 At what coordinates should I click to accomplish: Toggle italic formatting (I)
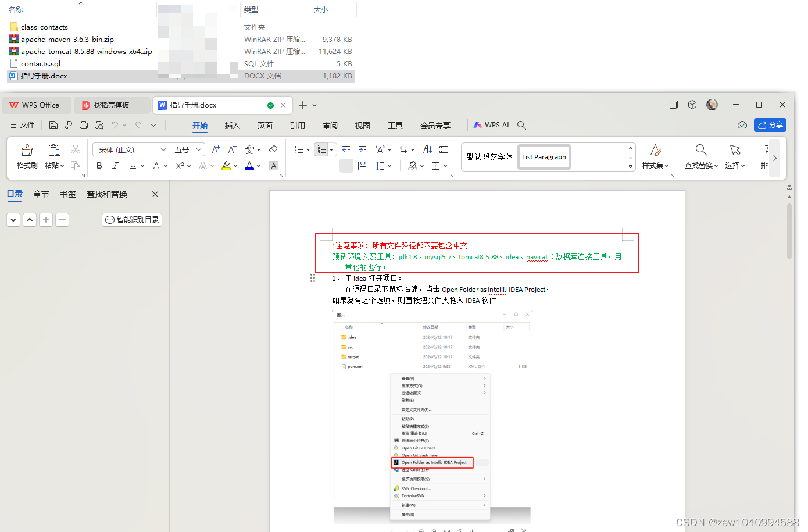pos(115,166)
